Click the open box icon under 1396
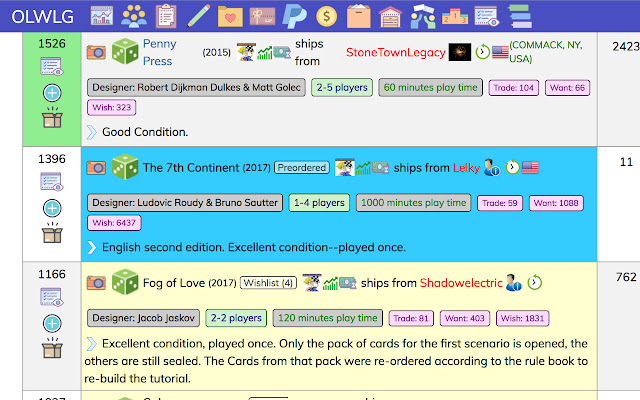This screenshot has height=400, width=640. 52,233
